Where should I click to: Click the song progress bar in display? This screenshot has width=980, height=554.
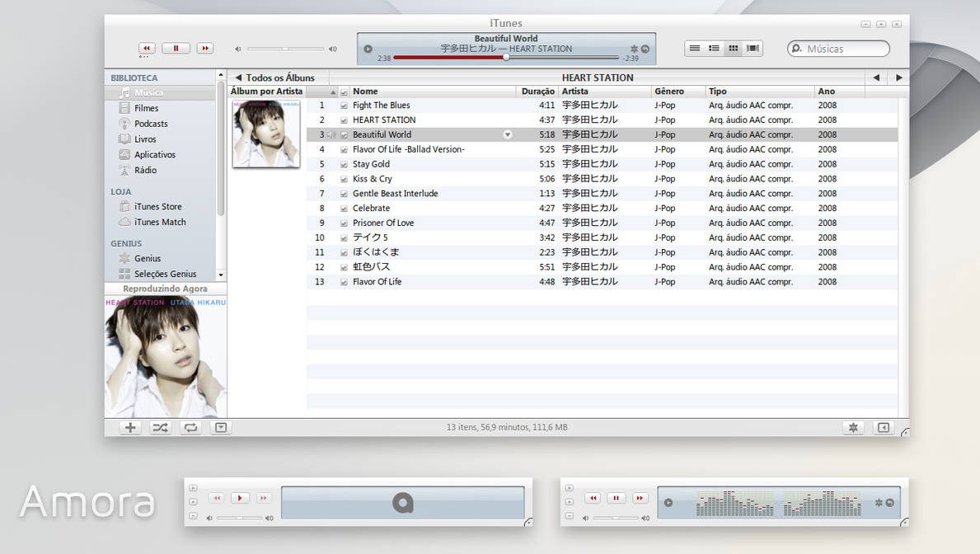(506, 58)
